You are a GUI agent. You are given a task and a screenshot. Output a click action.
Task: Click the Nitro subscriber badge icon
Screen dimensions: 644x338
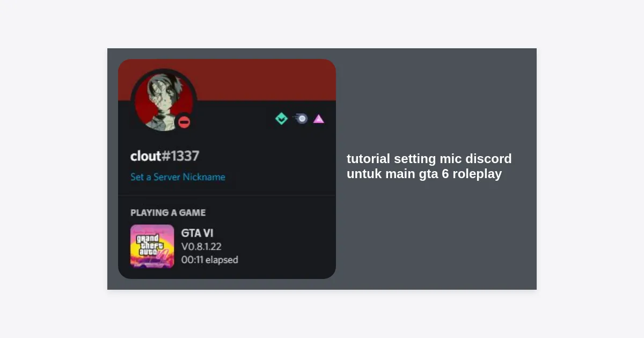(x=301, y=119)
